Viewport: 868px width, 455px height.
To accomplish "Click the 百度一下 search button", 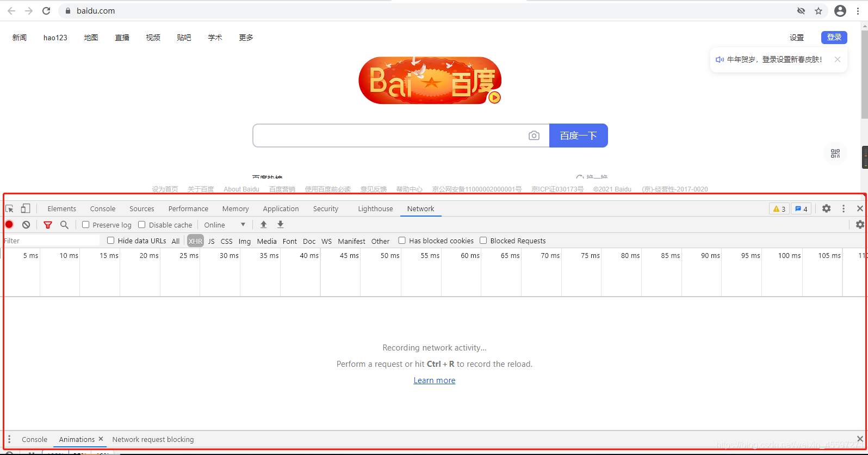I will point(579,136).
